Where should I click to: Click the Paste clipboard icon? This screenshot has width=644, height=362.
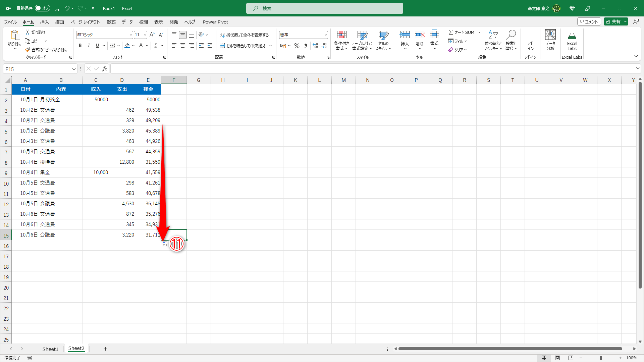coord(15,35)
